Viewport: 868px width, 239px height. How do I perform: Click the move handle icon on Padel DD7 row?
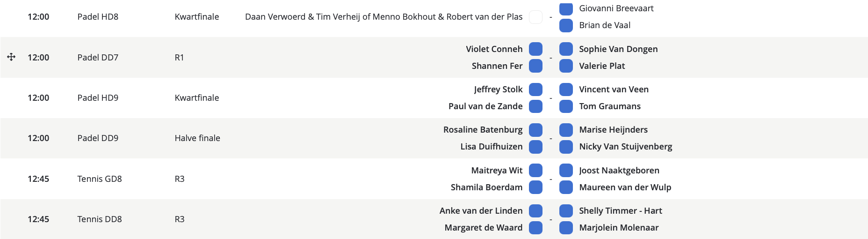coord(11,57)
